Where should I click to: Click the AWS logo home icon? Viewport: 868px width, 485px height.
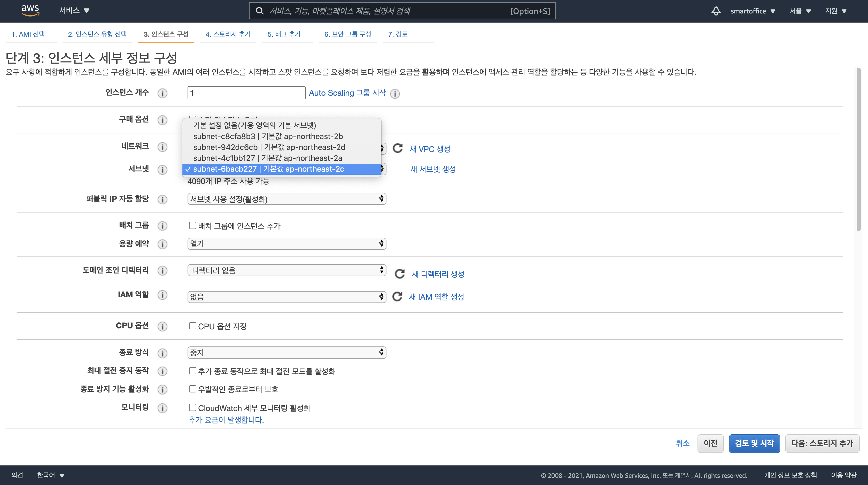[30, 10]
